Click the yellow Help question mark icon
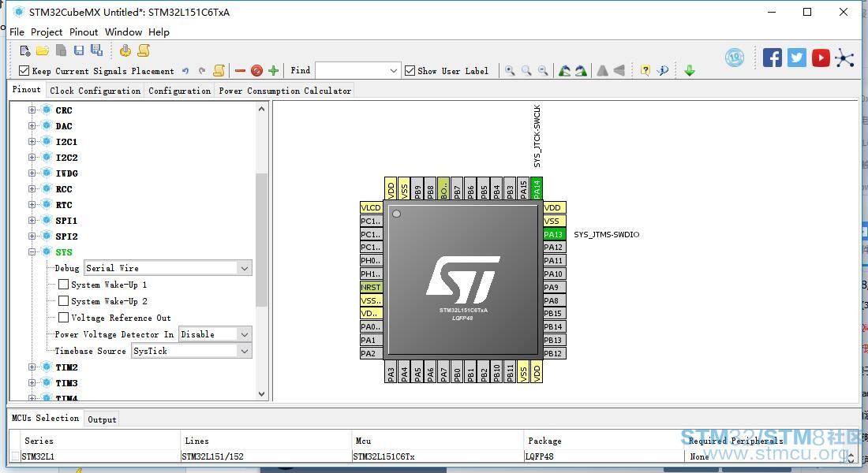Screen dimensions: 868x473 click(645, 71)
